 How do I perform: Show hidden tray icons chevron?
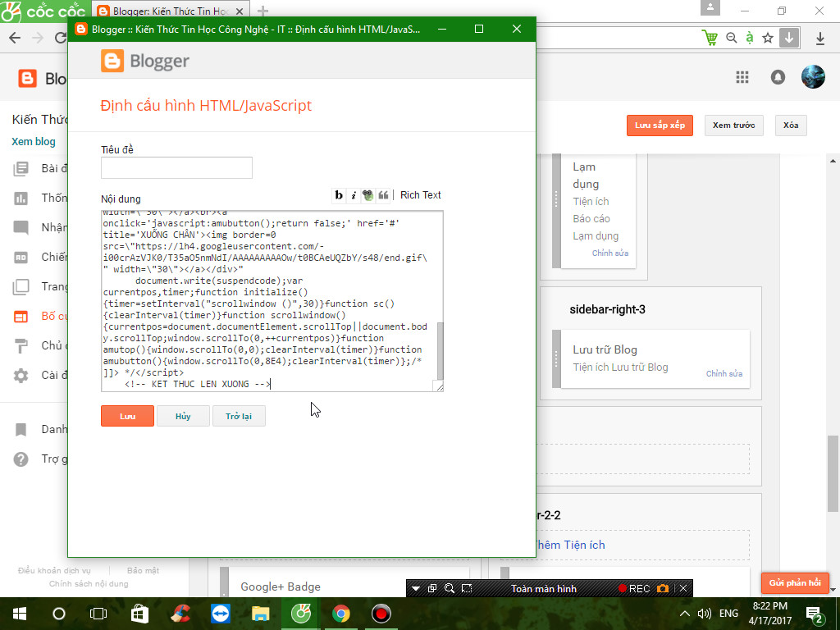point(684,614)
